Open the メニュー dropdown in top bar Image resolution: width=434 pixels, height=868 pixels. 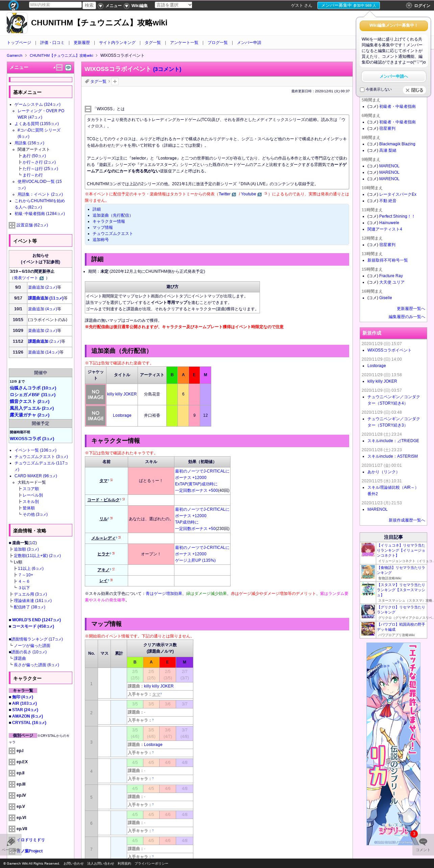pyautogui.click(x=110, y=6)
